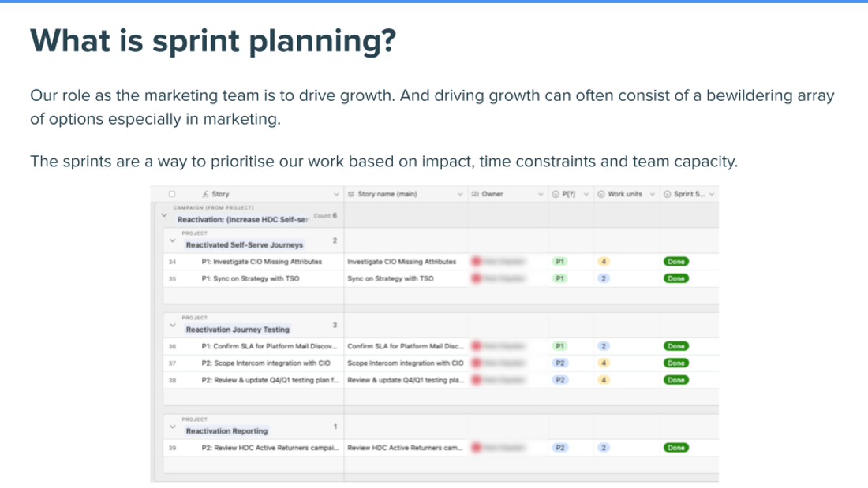The height and width of the screenshot is (488, 868).
Task: Collapse the Reactivation Reporting project
Action: tap(172, 427)
